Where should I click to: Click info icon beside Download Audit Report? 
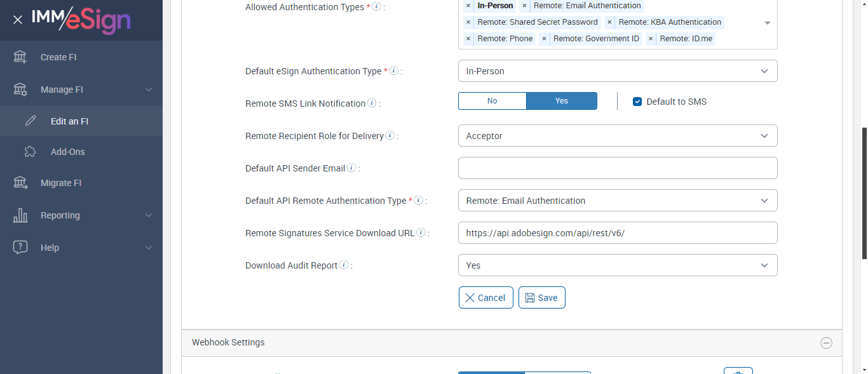344,265
